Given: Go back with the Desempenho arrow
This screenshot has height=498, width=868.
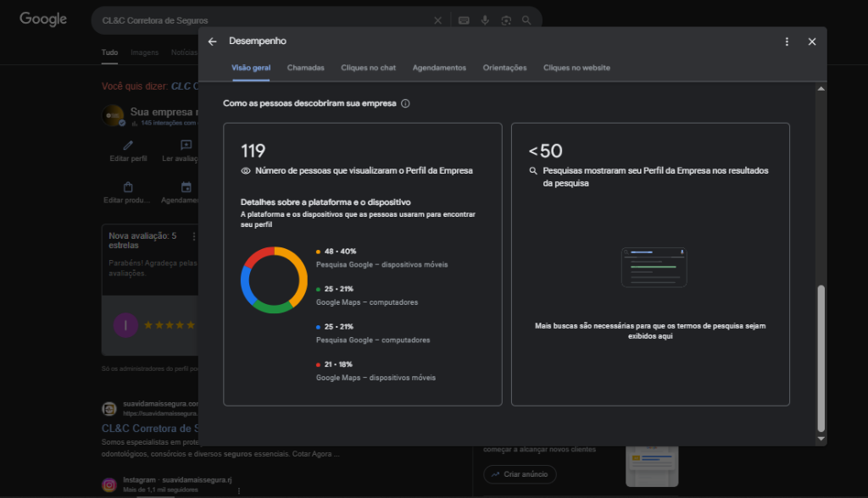Looking at the screenshot, I should click(212, 41).
